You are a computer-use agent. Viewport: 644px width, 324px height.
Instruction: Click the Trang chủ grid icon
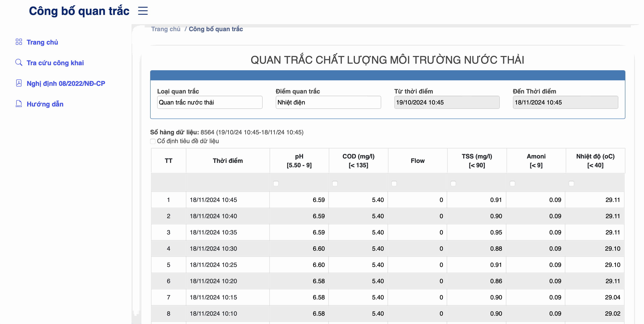pyautogui.click(x=19, y=42)
